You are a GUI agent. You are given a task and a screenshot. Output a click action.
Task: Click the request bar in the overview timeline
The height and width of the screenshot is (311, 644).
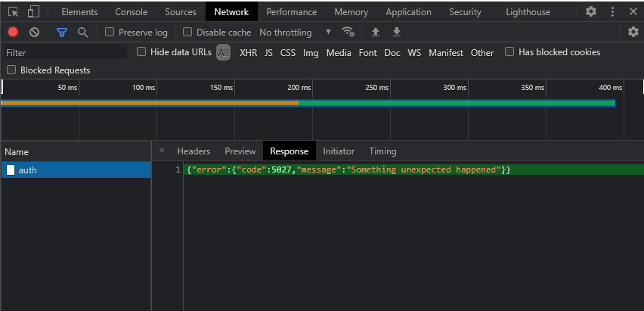tap(308, 103)
